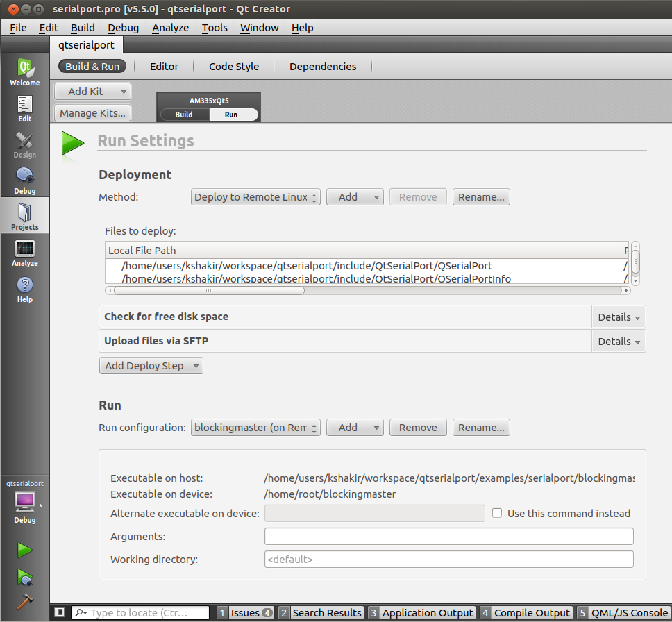The height and width of the screenshot is (622, 672).
Task: Open the deployment Method combo box
Action: (255, 197)
